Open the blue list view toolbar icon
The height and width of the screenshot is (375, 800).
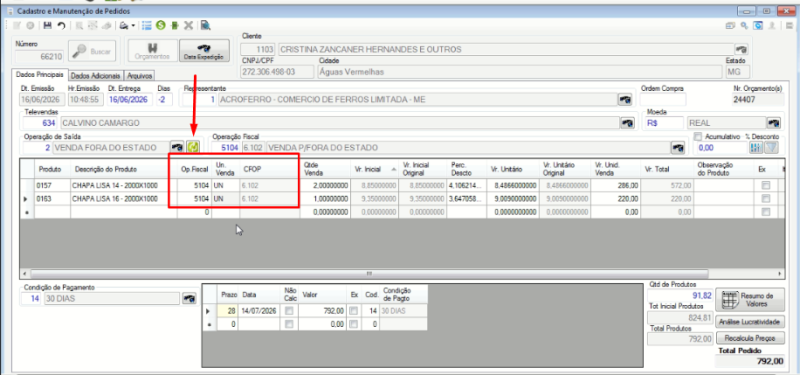[x=147, y=25]
